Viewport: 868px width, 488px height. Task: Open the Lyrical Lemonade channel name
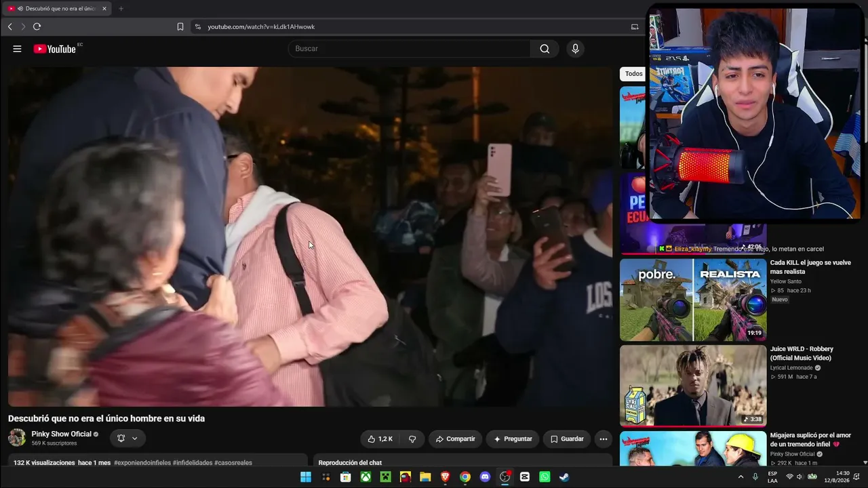pos(791,368)
